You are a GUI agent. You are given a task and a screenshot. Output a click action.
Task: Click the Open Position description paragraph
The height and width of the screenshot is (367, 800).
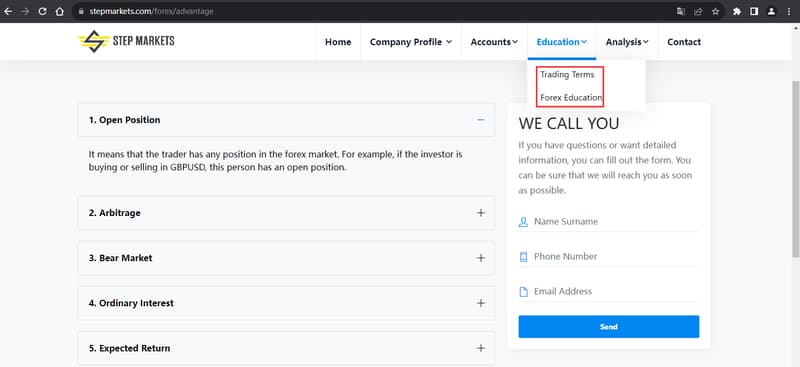pos(276,160)
